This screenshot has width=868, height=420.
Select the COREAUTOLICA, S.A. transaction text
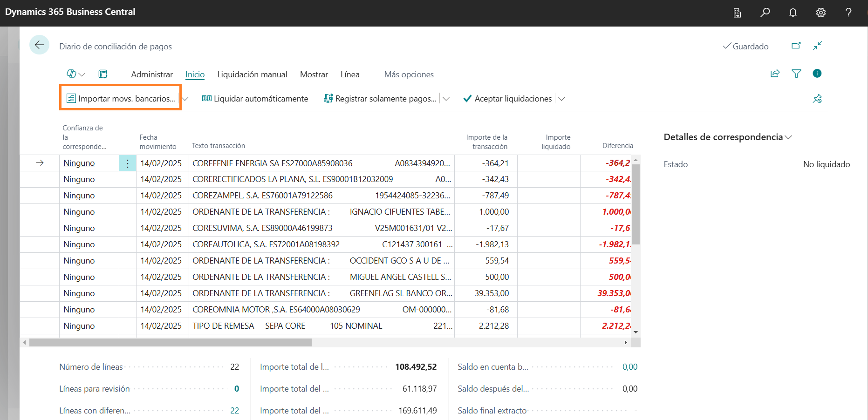[x=321, y=244]
